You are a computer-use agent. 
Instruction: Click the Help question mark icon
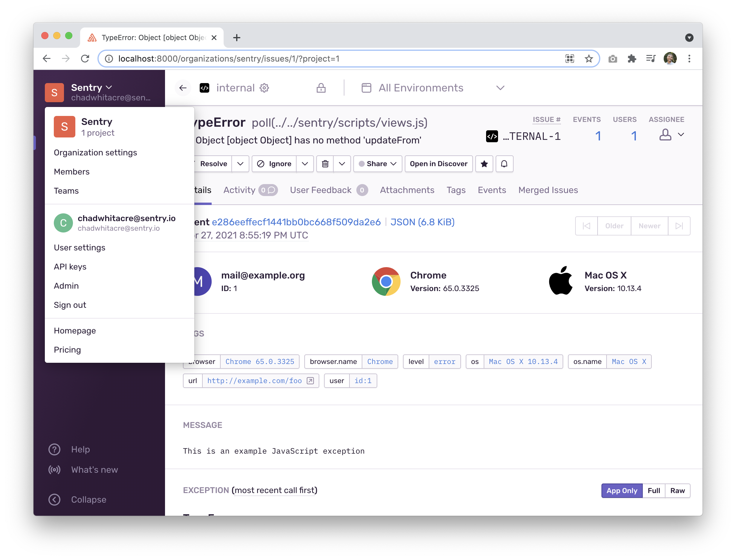(54, 449)
